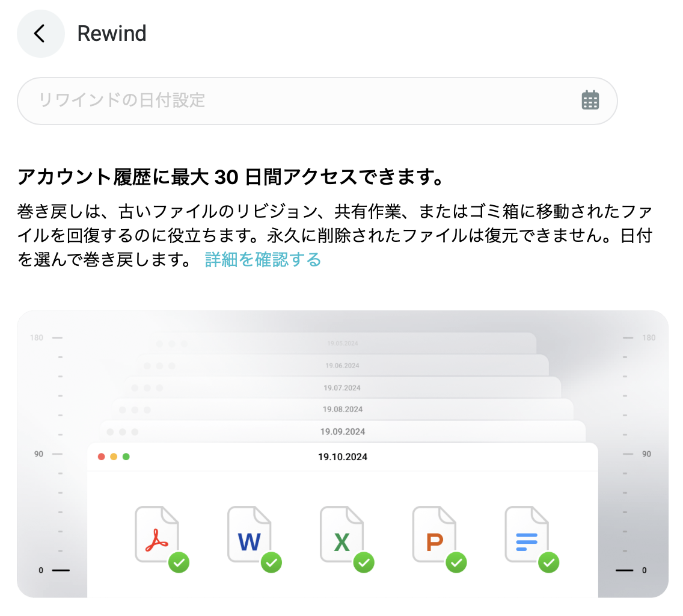Click the blue text document icon
The image size is (683, 616).
click(527, 534)
